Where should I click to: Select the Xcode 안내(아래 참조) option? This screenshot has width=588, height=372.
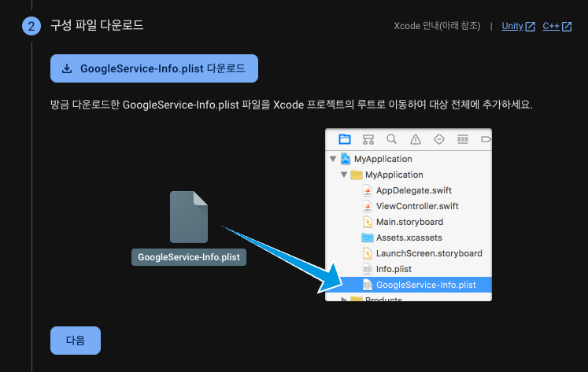pos(437,26)
